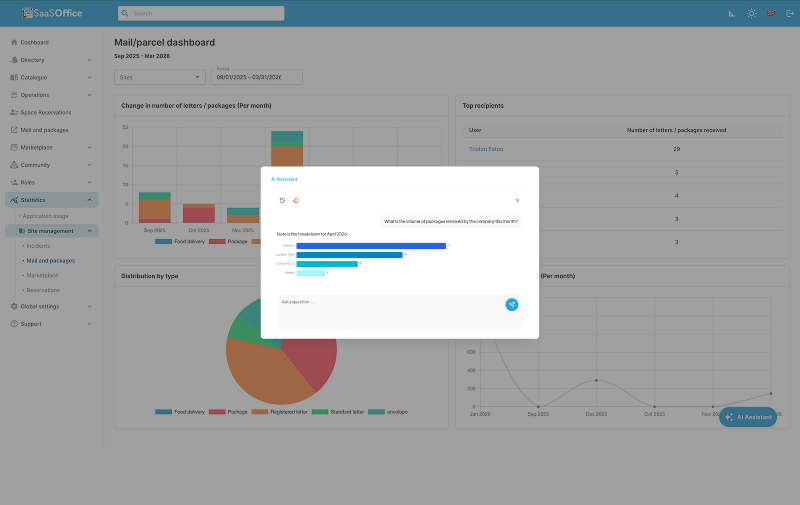Toggle Package legend in bar chart
The height and width of the screenshot is (505, 800).
click(228, 241)
